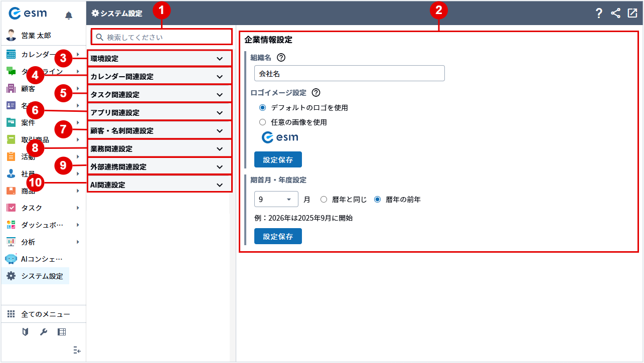Click the wrench tool icon at bottom
The height and width of the screenshot is (363, 644).
point(44,332)
